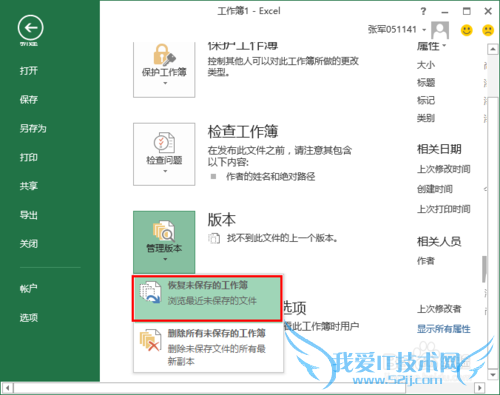Open the 打开 menu item

[x=29, y=70]
